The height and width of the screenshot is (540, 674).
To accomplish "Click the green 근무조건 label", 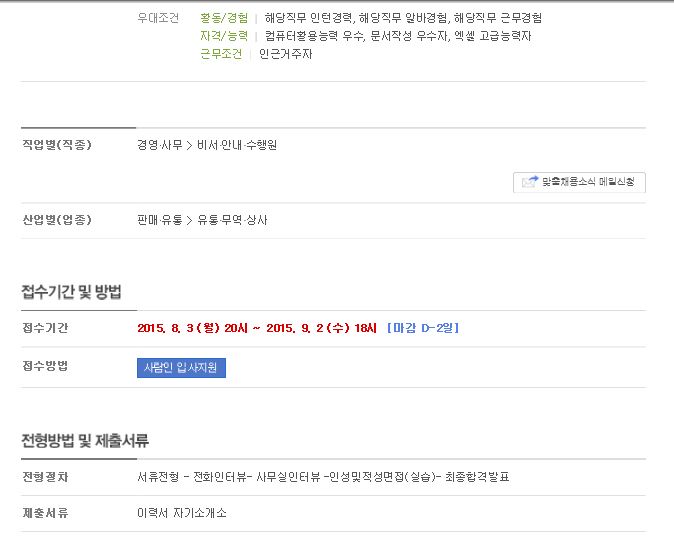I will [x=221, y=54].
